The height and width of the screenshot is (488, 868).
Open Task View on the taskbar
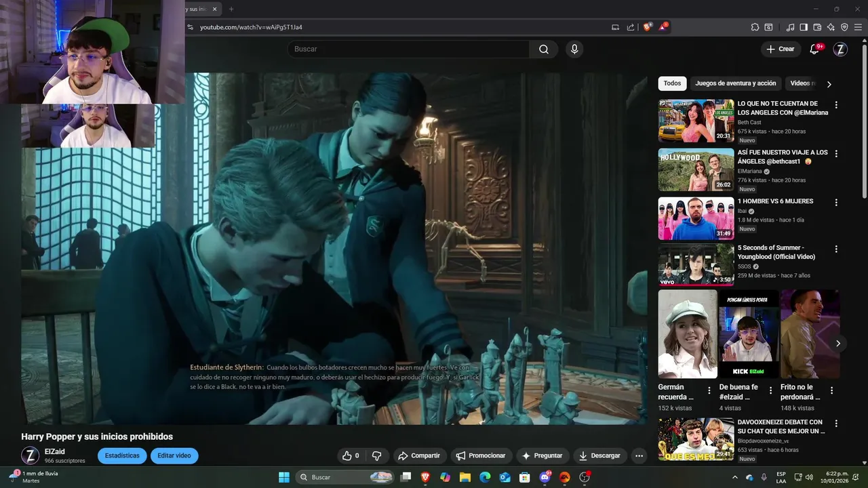tap(406, 477)
